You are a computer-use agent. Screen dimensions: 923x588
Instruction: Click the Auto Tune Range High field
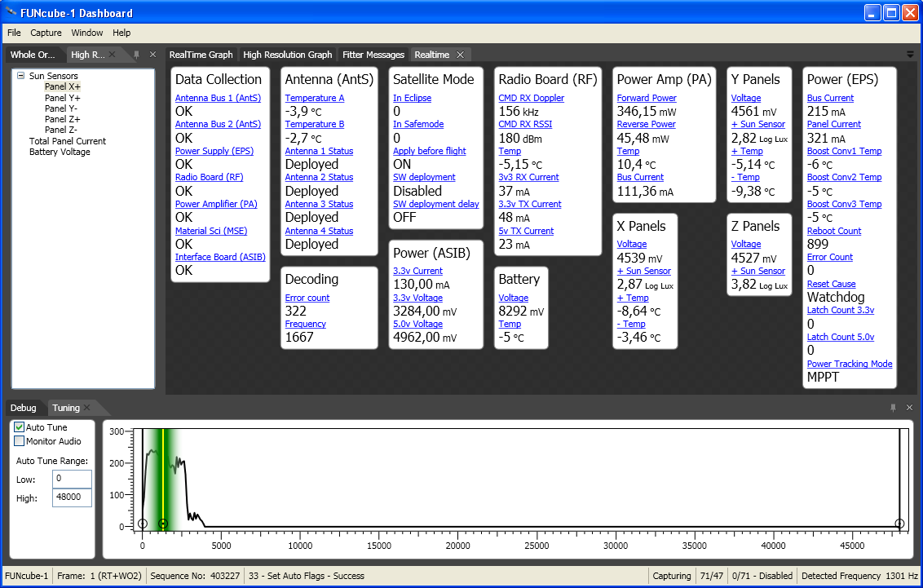click(72, 497)
